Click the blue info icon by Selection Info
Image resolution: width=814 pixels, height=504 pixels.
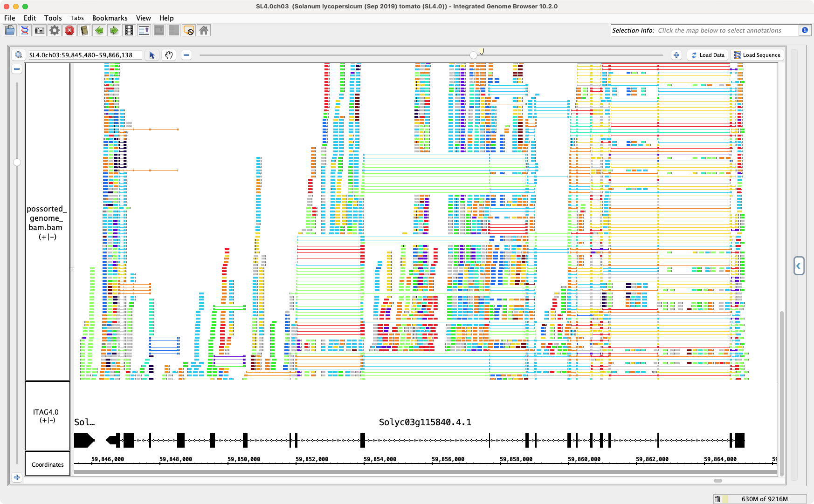coord(805,30)
